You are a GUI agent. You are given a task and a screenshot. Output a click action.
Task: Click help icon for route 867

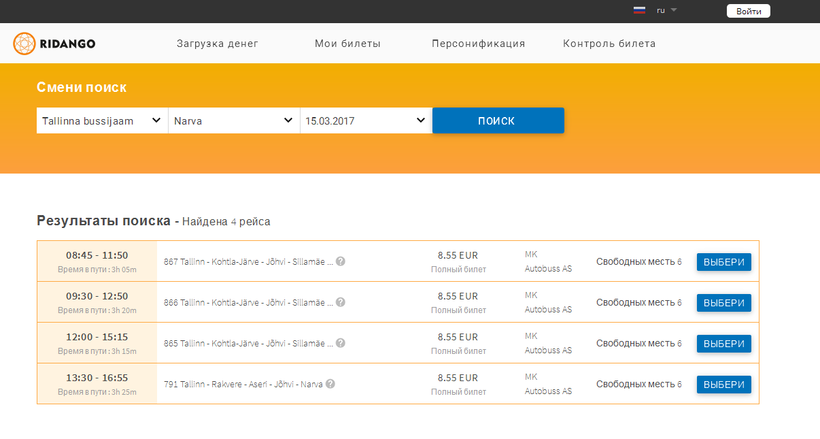340,261
